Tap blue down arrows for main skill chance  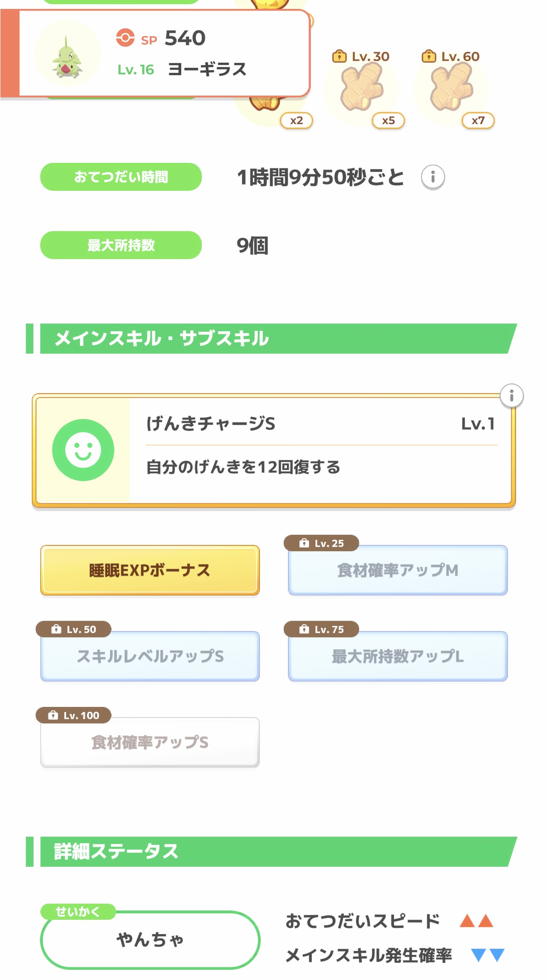click(x=488, y=955)
